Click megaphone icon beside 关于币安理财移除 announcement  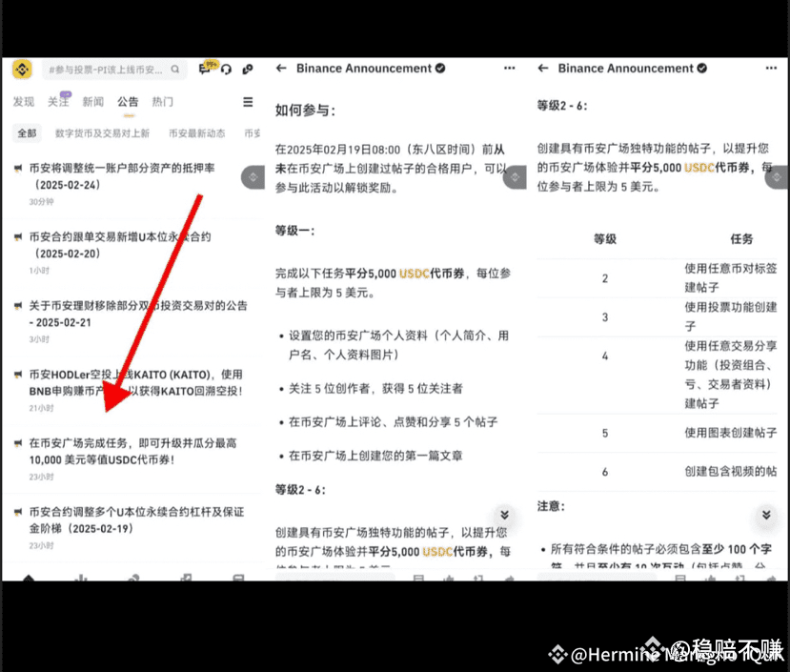18,306
